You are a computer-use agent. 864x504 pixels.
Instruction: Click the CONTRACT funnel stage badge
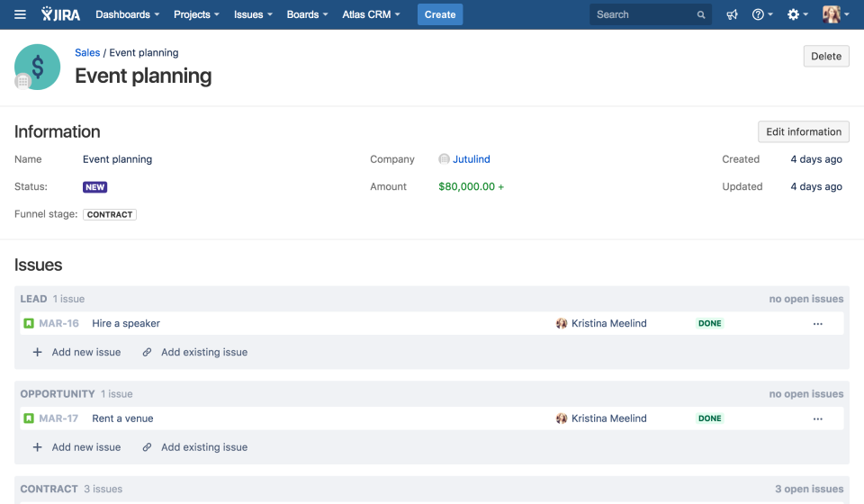(110, 215)
